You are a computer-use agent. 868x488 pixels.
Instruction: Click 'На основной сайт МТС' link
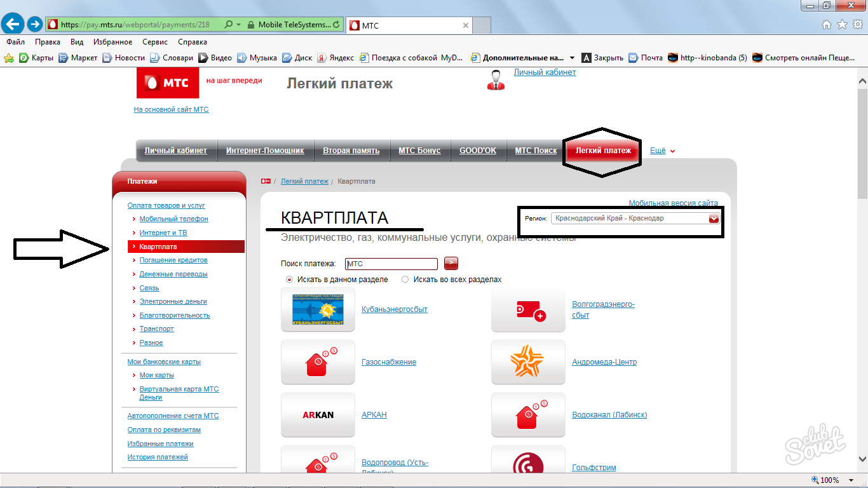coord(171,109)
